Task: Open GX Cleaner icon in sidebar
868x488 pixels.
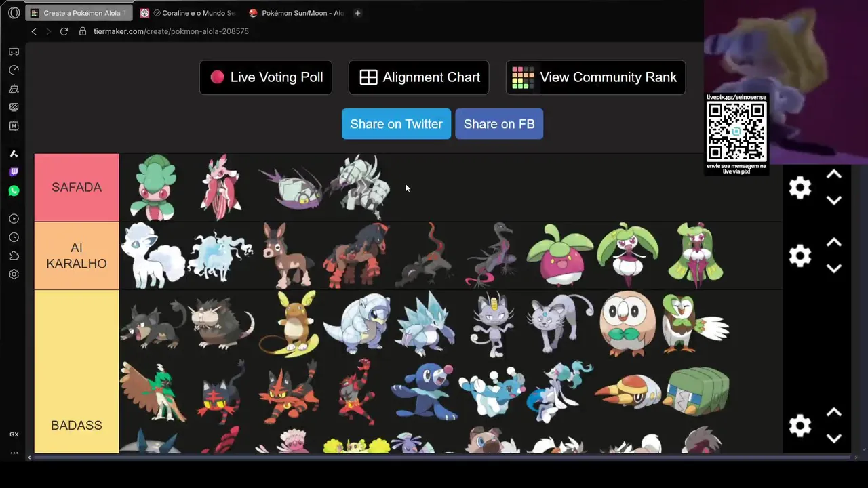Action: 14,89
